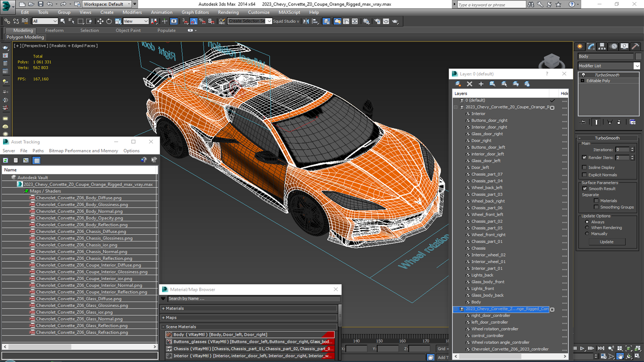The height and width of the screenshot is (362, 644).
Task: Open the Align tool
Action: pos(315,21)
